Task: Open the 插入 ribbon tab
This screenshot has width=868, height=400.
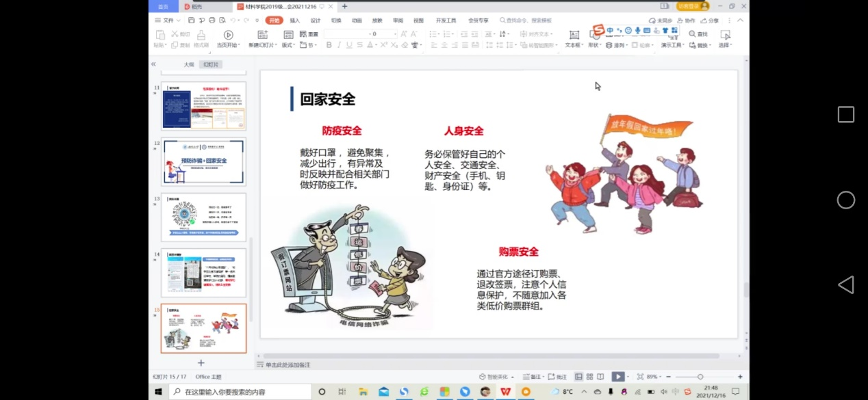Action: pos(294,21)
